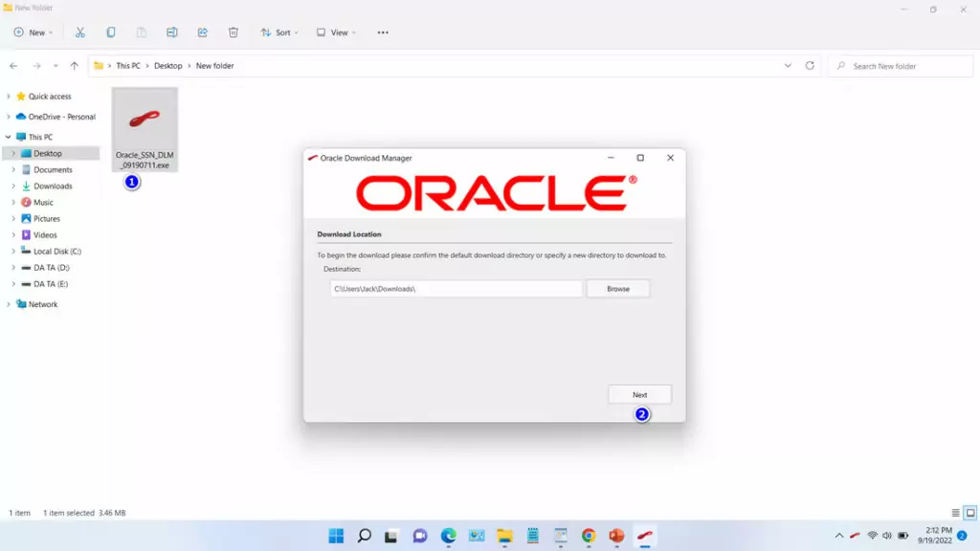Open PowerPoint from the taskbar
980x551 pixels.
click(616, 536)
